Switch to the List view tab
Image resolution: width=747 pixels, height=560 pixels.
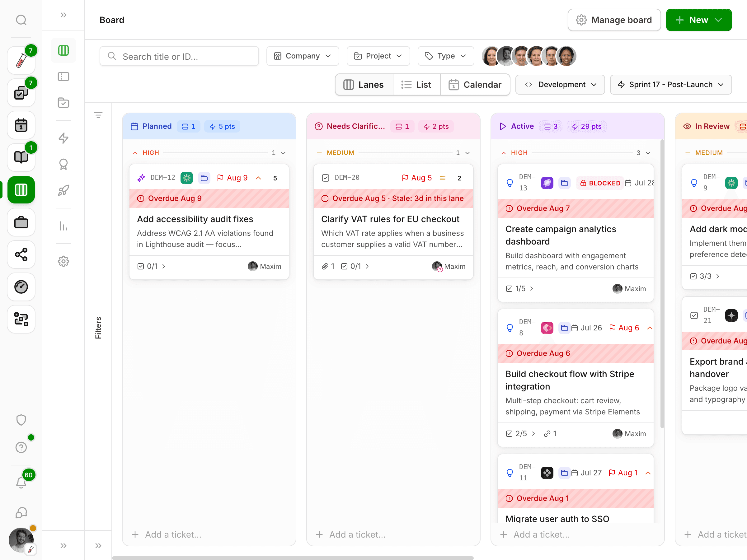click(x=416, y=85)
